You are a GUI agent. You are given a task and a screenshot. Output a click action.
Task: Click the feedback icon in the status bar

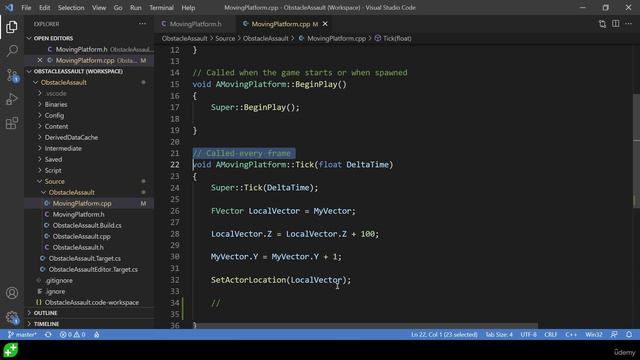point(614,335)
